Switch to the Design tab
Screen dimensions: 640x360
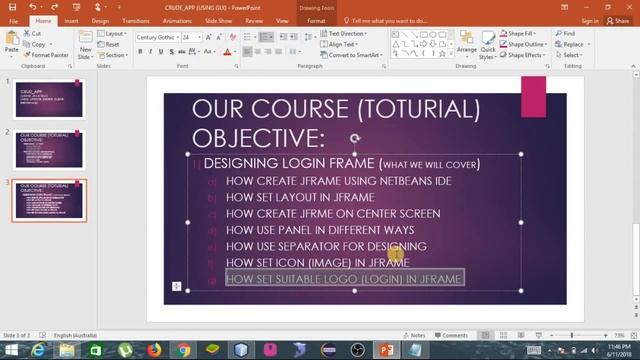click(x=100, y=21)
